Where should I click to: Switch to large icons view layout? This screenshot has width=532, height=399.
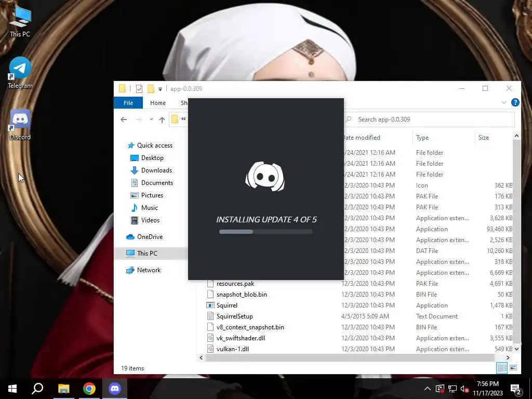coord(513,368)
